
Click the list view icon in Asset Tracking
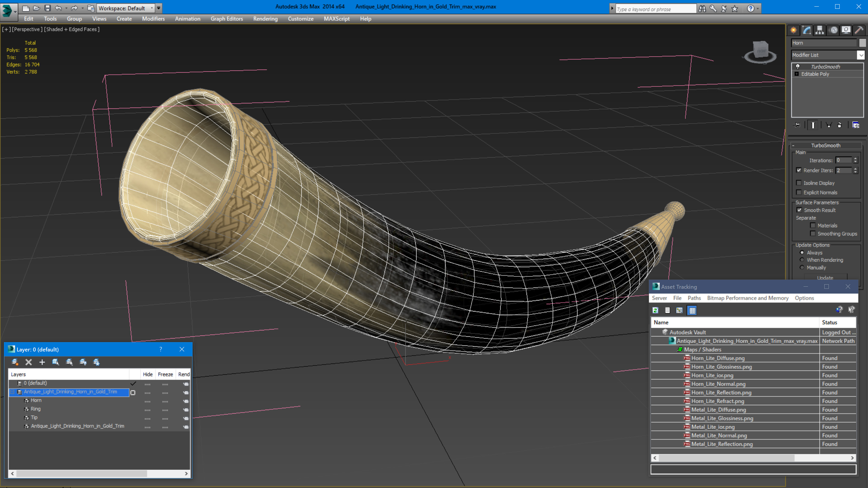point(668,310)
